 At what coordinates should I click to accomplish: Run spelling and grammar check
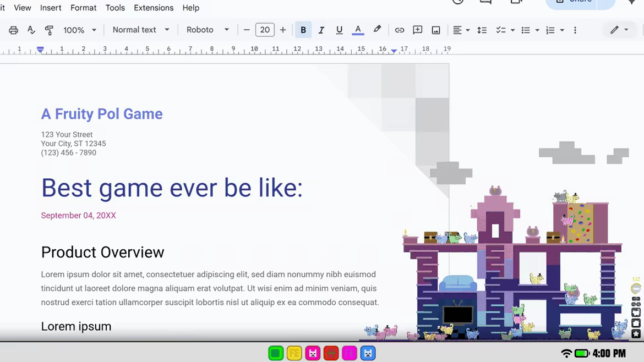(31, 30)
